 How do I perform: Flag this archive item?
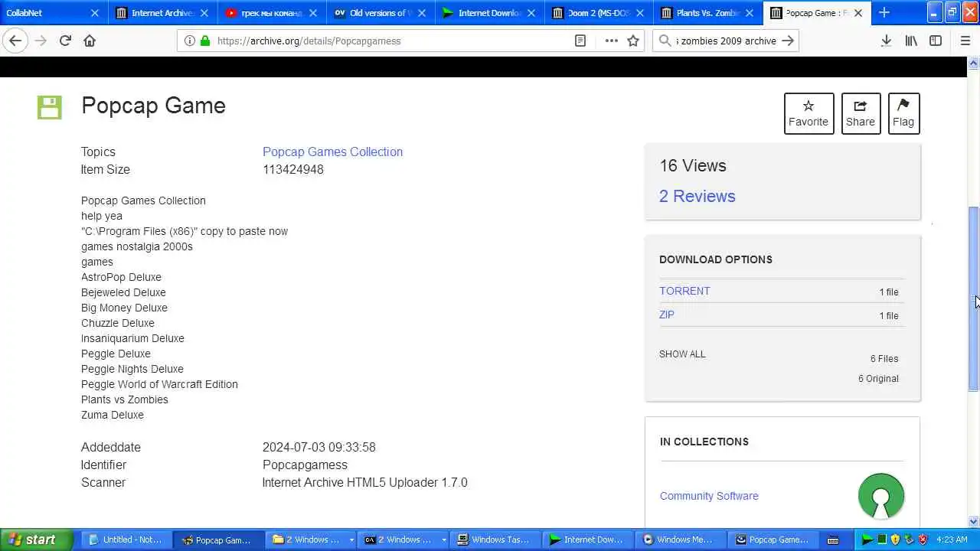pos(903,113)
